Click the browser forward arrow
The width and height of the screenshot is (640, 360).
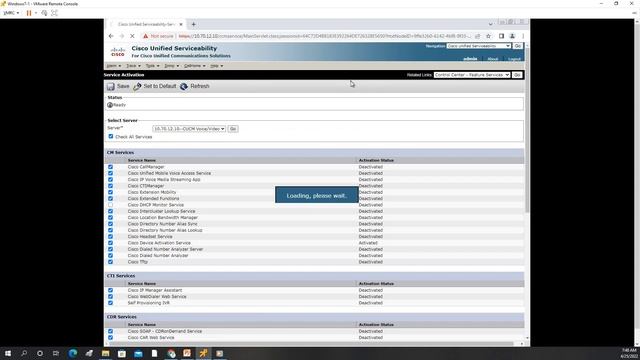(122, 36)
